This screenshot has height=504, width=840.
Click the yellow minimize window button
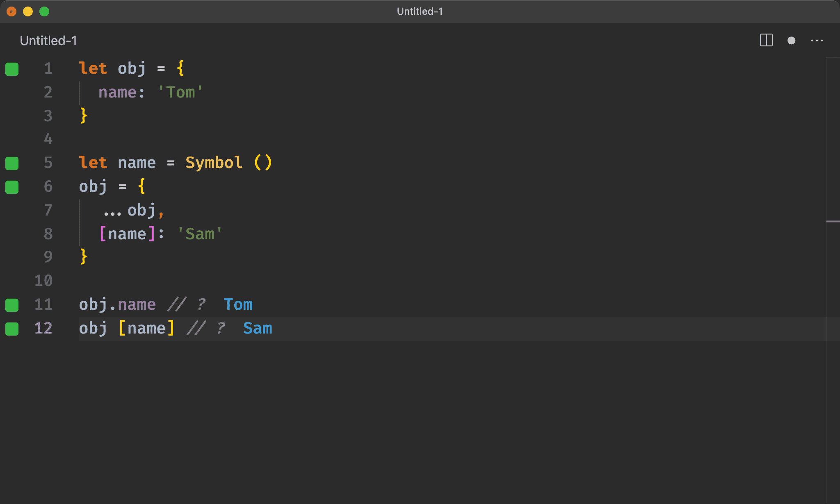coord(28,11)
